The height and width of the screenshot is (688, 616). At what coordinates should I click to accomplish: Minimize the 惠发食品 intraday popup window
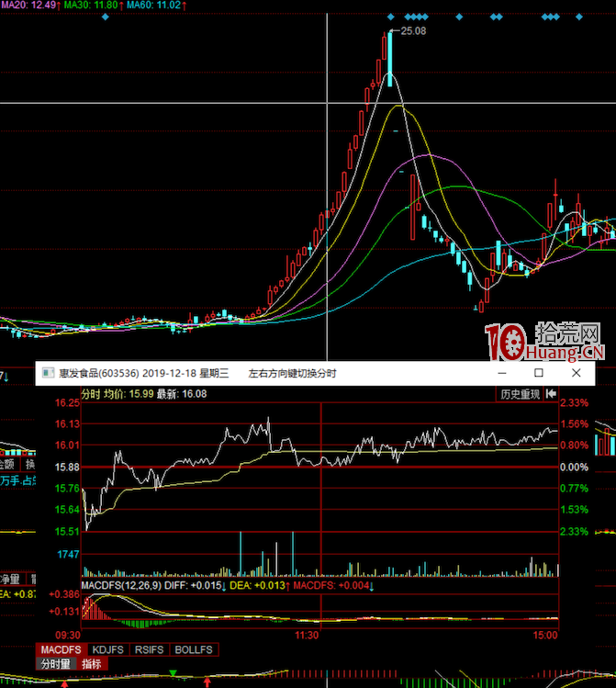point(502,373)
